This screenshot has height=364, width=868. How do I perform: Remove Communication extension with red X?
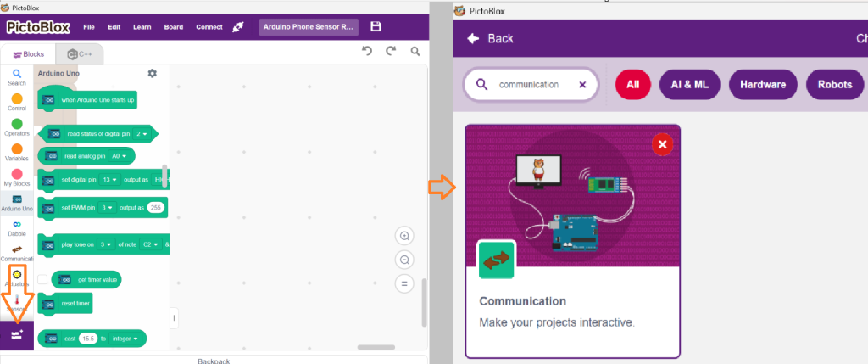click(x=662, y=144)
